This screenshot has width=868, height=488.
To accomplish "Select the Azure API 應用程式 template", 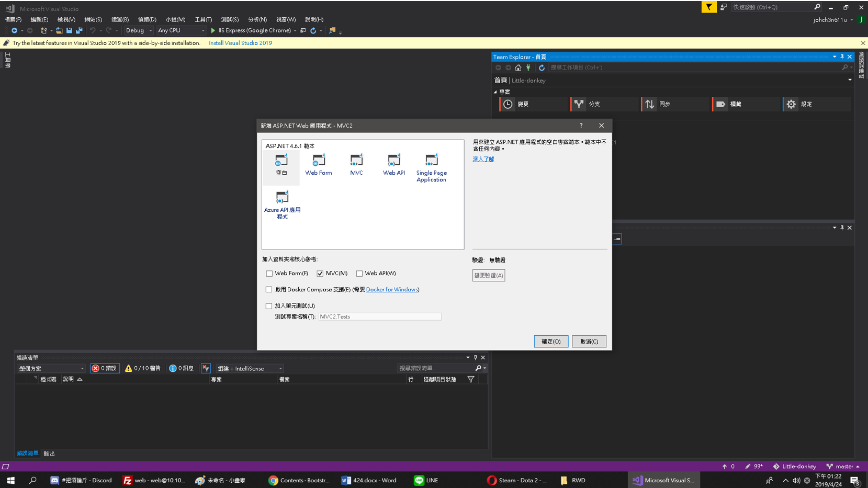I will click(x=282, y=205).
